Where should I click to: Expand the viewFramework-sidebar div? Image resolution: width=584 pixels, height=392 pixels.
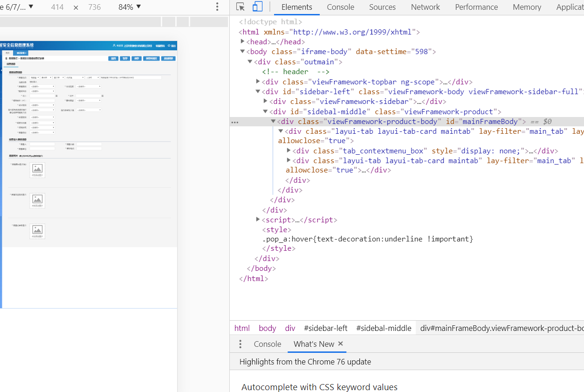[266, 101]
